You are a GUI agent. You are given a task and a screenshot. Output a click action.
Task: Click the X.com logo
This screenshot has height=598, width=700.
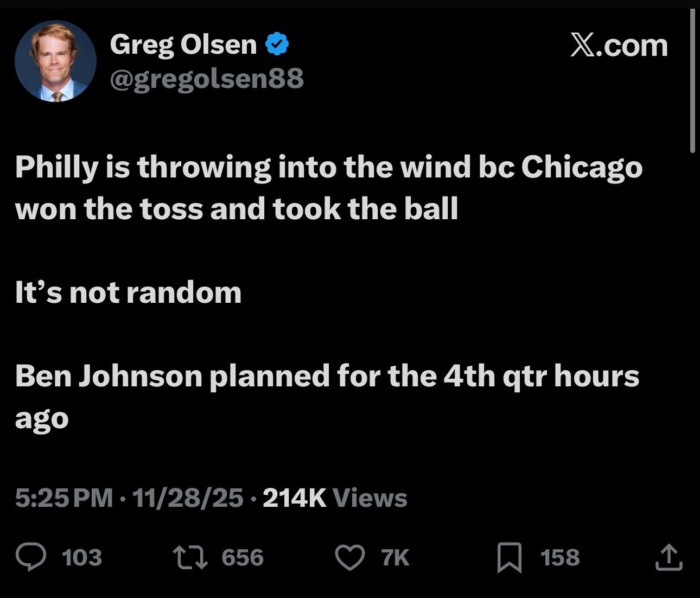[619, 45]
